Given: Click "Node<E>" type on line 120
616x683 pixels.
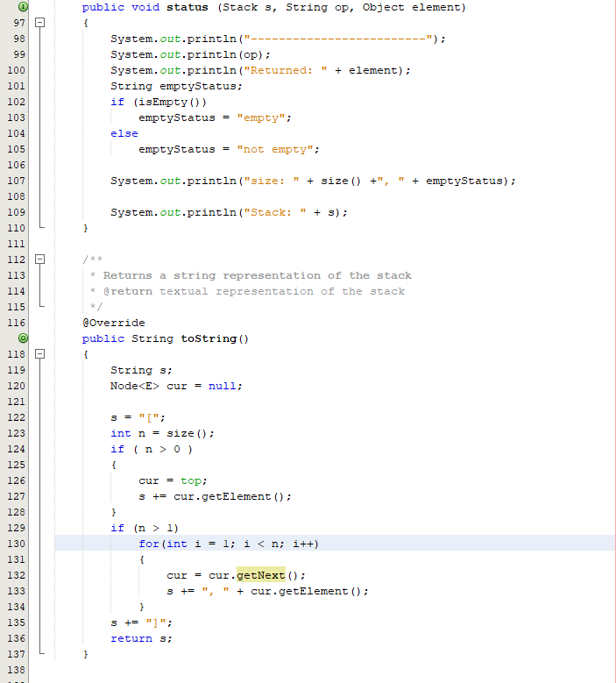Looking at the screenshot, I should click(x=135, y=386).
